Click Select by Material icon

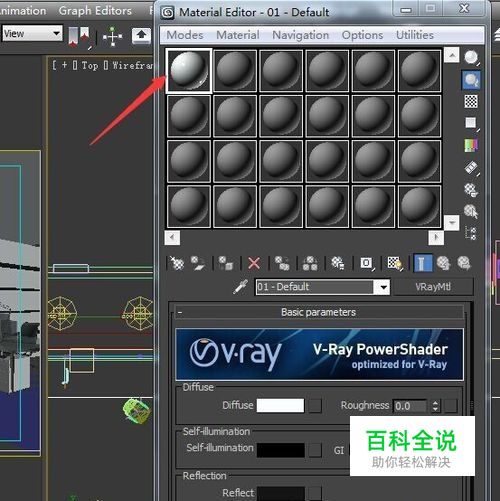coord(471,211)
